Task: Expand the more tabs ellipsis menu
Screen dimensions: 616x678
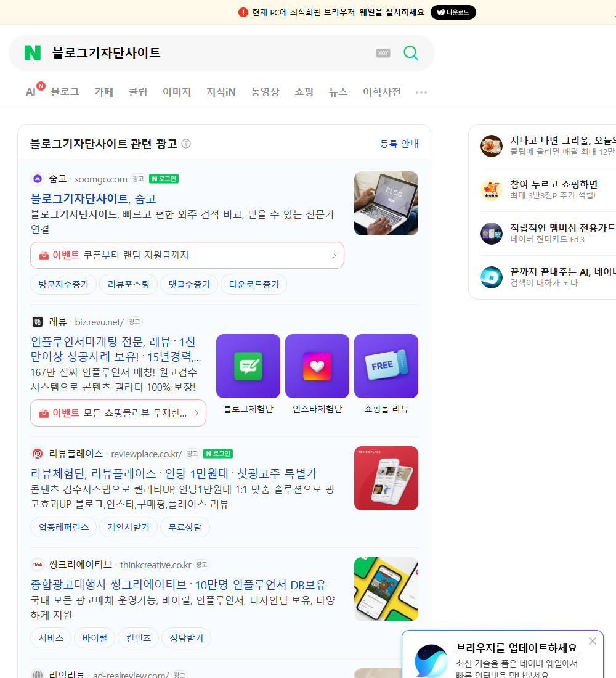Action: click(x=421, y=92)
